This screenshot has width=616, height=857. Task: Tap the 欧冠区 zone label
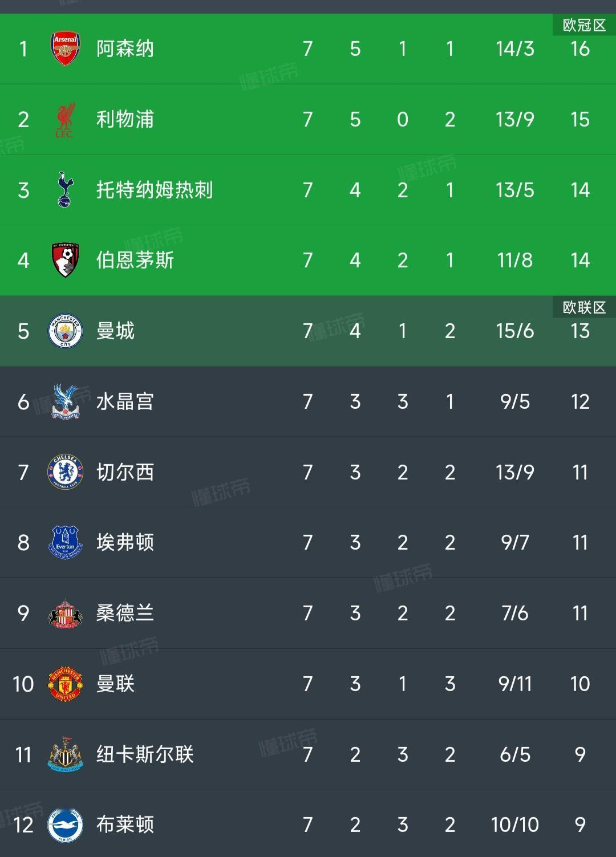(x=584, y=26)
